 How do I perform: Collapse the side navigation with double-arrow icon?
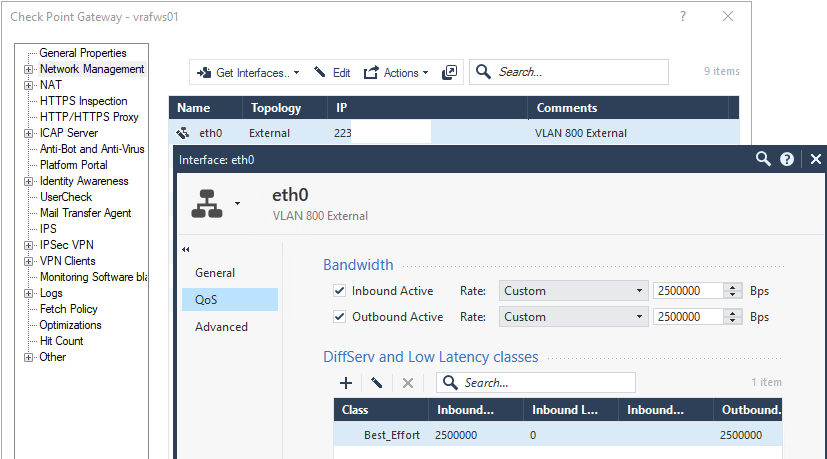(186, 249)
